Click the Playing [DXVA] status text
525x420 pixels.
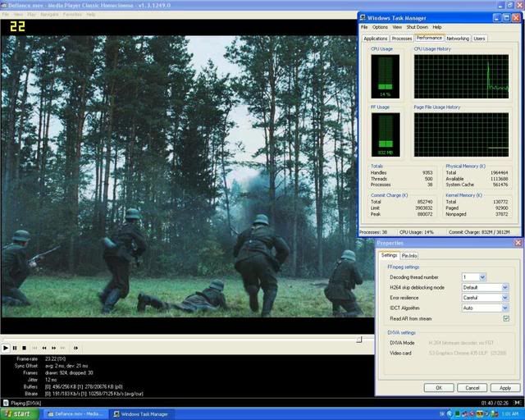coord(25,403)
